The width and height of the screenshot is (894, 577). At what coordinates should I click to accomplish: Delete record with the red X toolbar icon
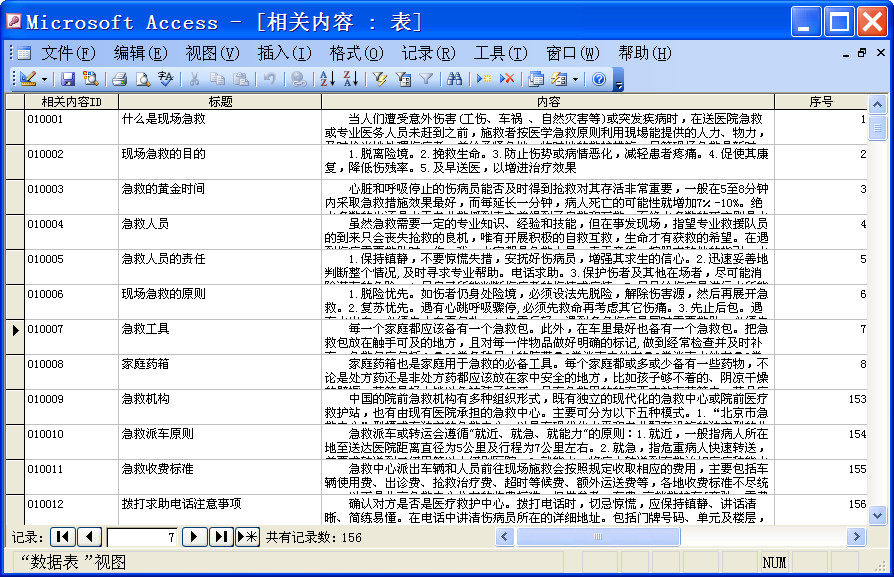[507, 79]
